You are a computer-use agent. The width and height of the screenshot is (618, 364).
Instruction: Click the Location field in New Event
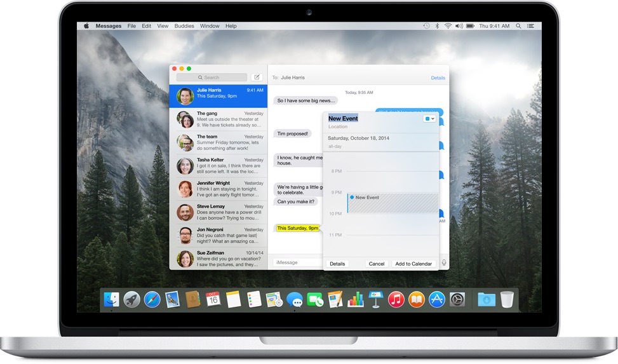(x=338, y=126)
